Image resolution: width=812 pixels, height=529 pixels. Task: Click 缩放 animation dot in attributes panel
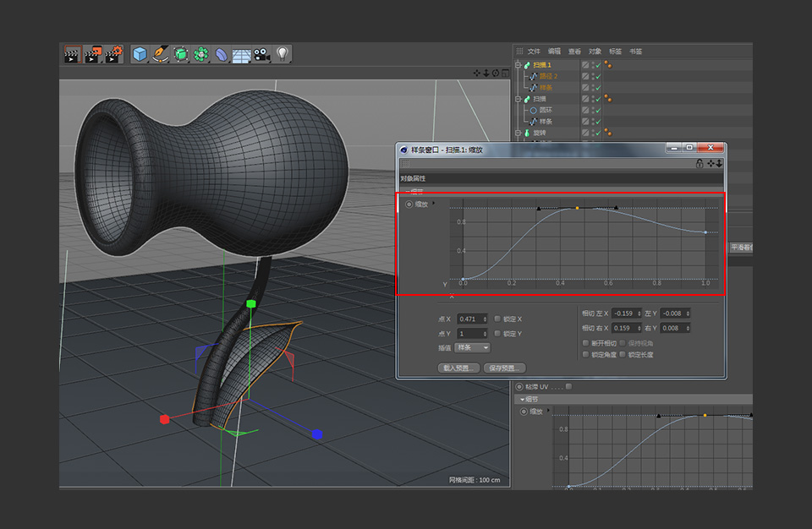[524, 412]
